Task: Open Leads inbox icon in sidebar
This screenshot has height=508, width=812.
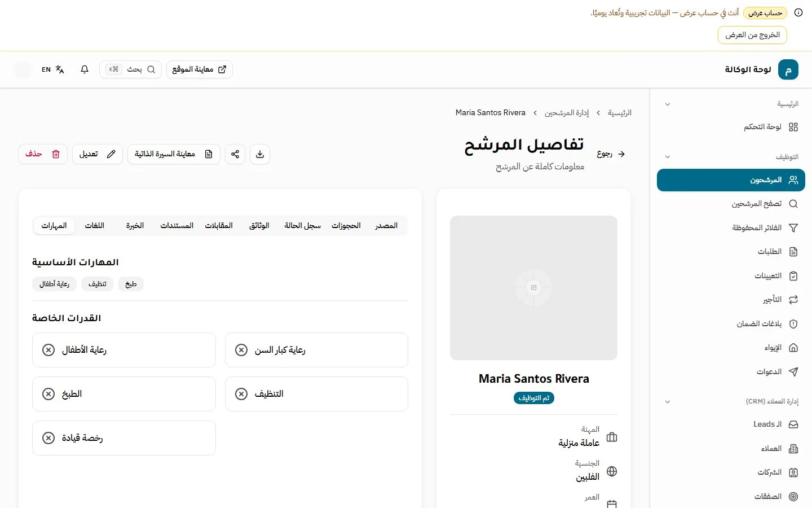Action: point(793,424)
